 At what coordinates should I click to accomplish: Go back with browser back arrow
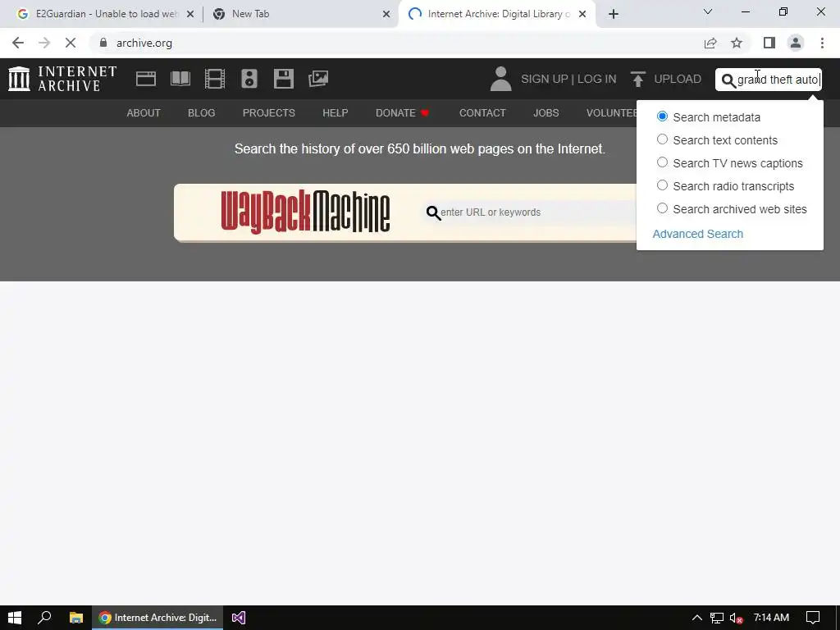18,43
